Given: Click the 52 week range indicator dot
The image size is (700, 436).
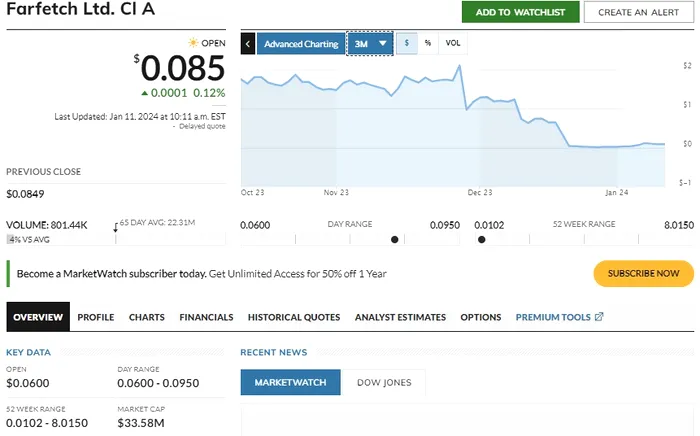Looking at the screenshot, I should tap(482, 239).
